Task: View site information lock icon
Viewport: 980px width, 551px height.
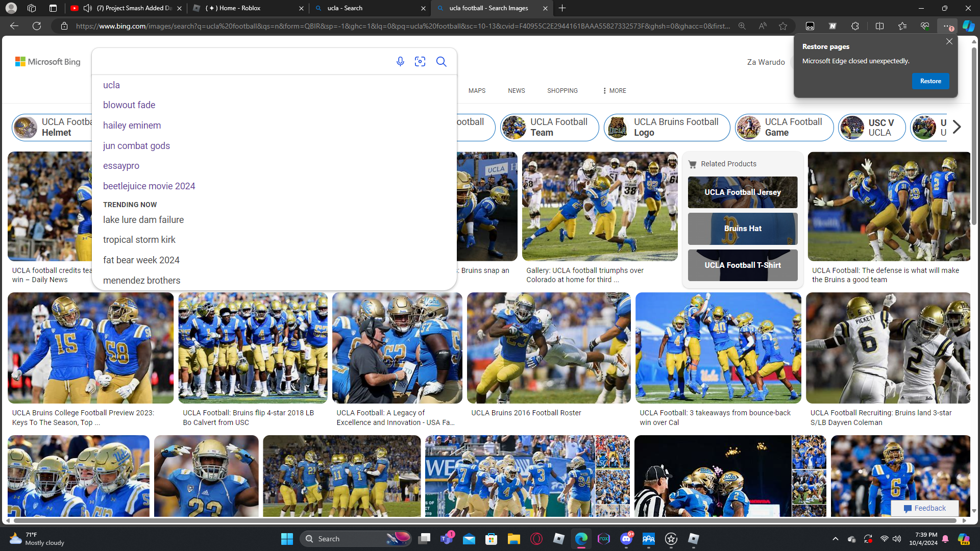Action: (x=64, y=26)
